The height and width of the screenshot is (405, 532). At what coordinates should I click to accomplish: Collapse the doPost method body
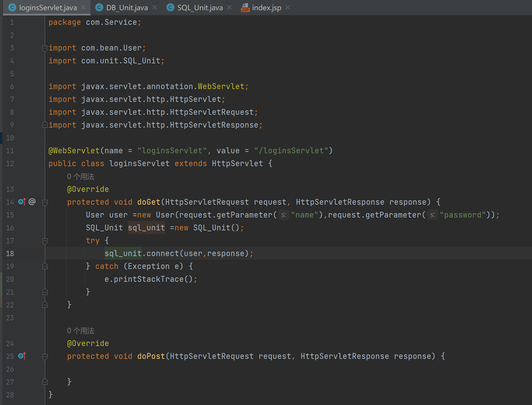tap(45, 357)
